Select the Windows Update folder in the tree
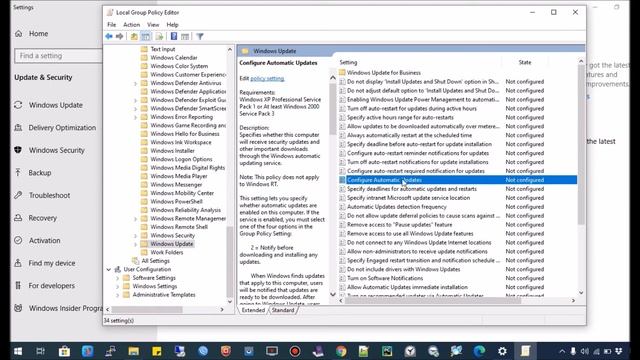This screenshot has width=640, height=360. click(x=171, y=244)
